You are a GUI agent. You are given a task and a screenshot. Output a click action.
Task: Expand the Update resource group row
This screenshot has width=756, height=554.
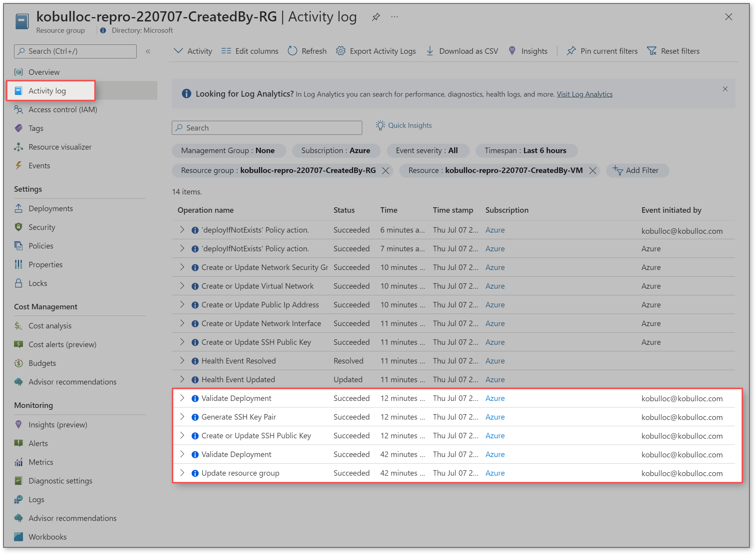coord(182,473)
